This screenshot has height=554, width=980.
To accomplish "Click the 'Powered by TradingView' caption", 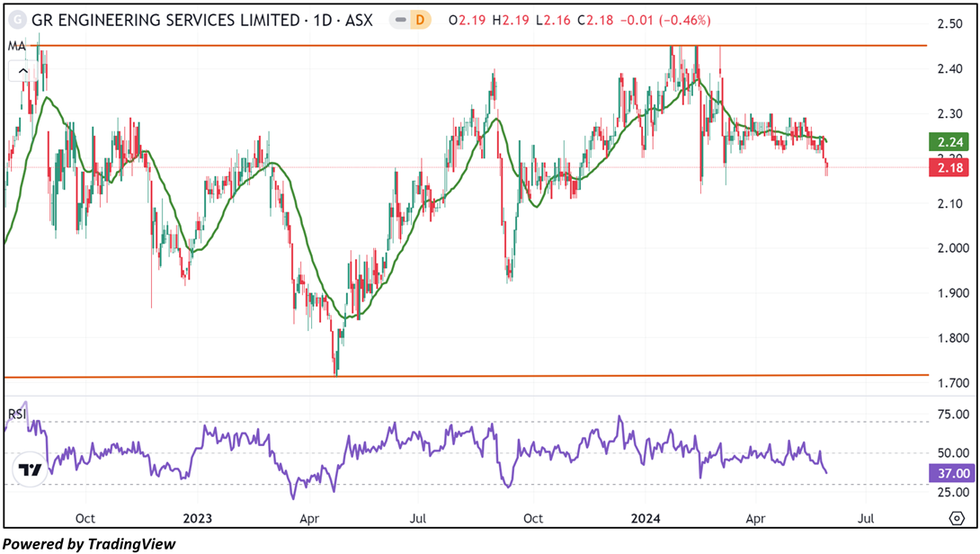I will click(89, 544).
